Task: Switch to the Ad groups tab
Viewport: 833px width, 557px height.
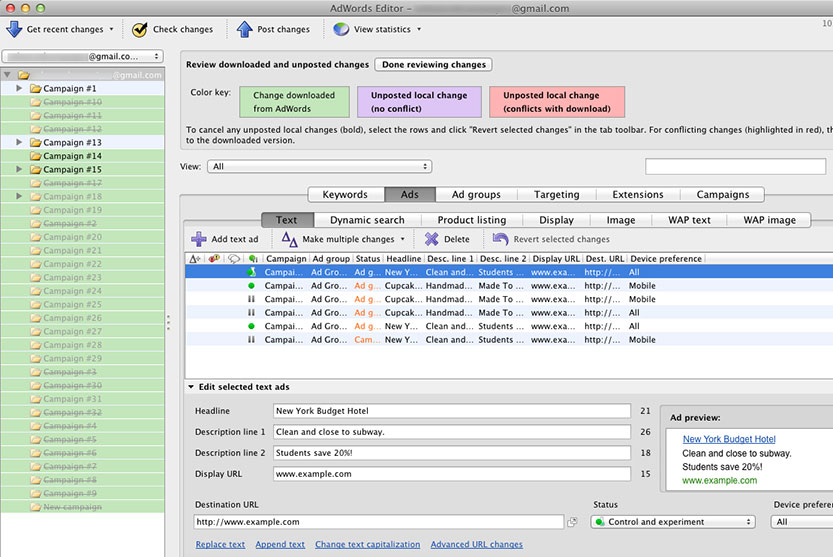Action: tap(476, 195)
